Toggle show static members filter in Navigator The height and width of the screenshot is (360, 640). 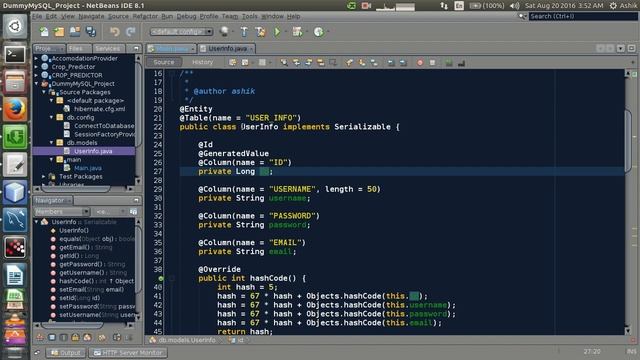[64, 337]
